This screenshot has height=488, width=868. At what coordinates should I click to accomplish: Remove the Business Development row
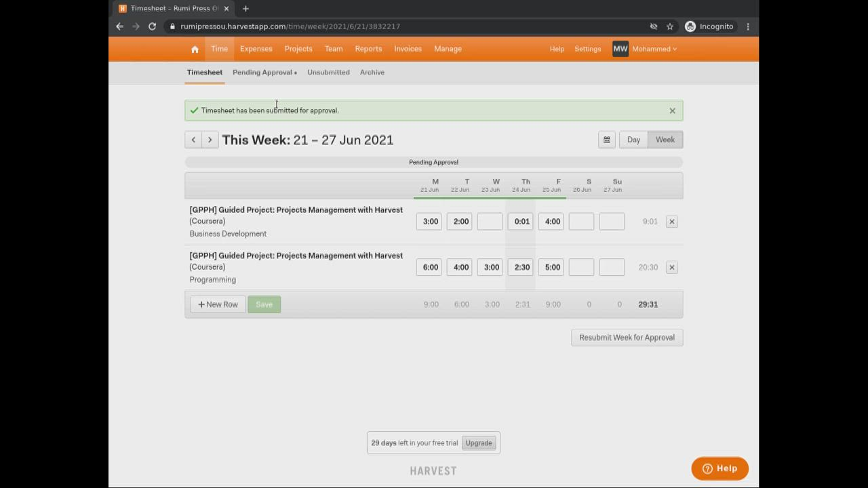coord(672,222)
